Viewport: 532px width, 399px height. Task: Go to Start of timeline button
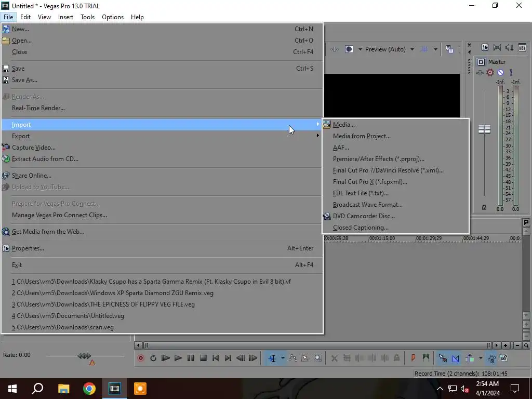pos(216,358)
